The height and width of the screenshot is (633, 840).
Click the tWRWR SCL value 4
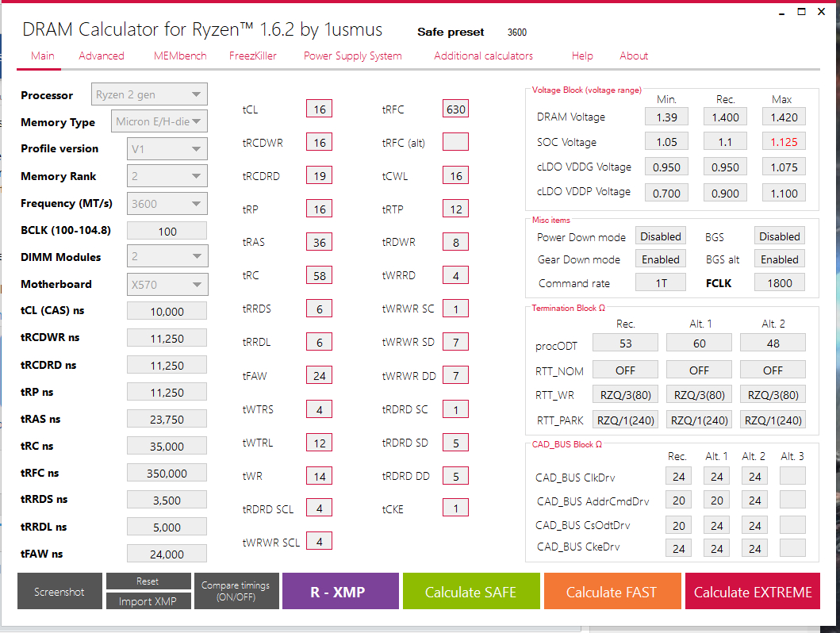click(320, 541)
